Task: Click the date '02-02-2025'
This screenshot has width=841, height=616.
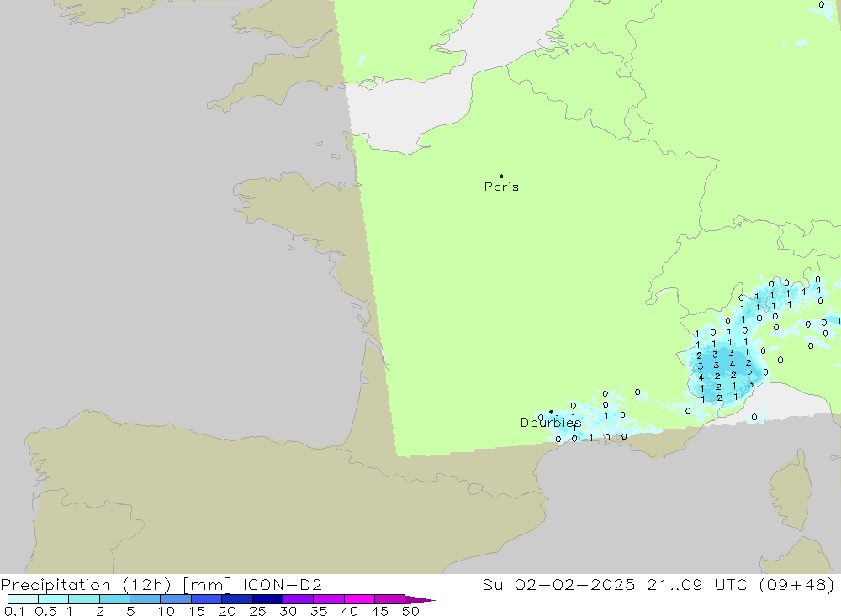Action: (x=574, y=584)
